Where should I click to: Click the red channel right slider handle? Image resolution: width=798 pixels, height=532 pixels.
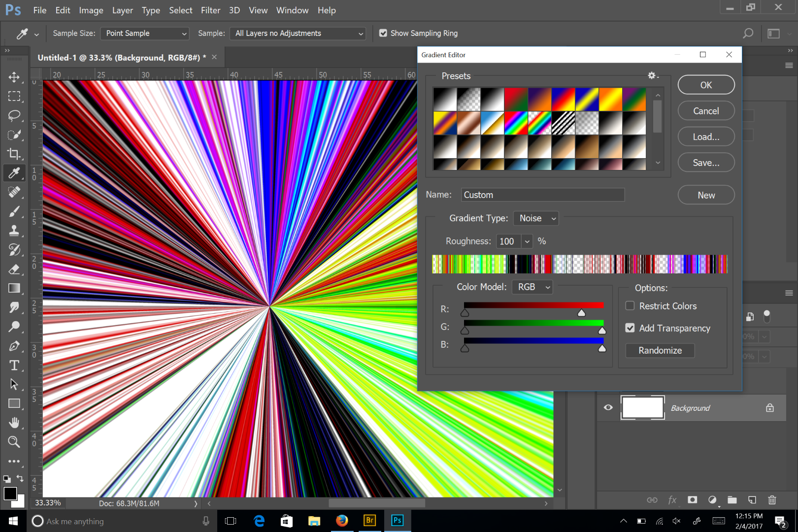tap(582, 313)
